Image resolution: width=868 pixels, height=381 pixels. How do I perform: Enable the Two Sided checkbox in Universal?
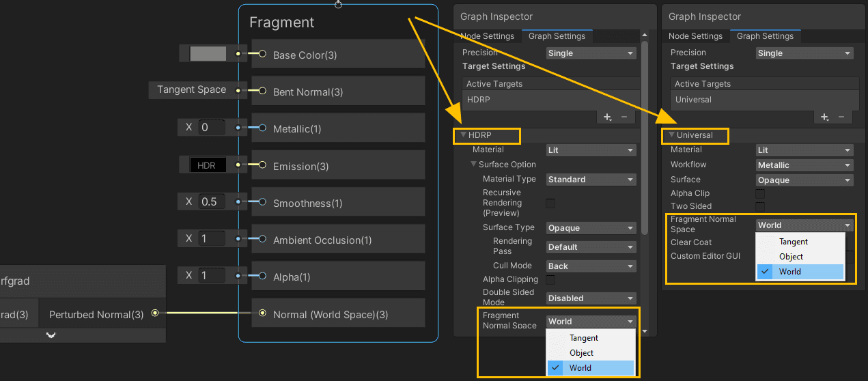click(x=759, y=206)
